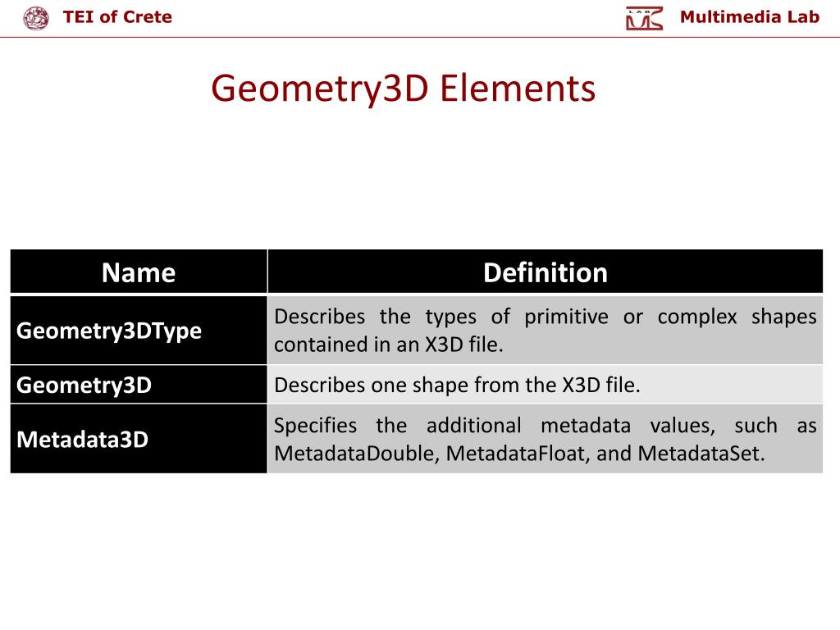Select the 'Multimedia Lab' header text
The image size is (840, 630).
750,17
